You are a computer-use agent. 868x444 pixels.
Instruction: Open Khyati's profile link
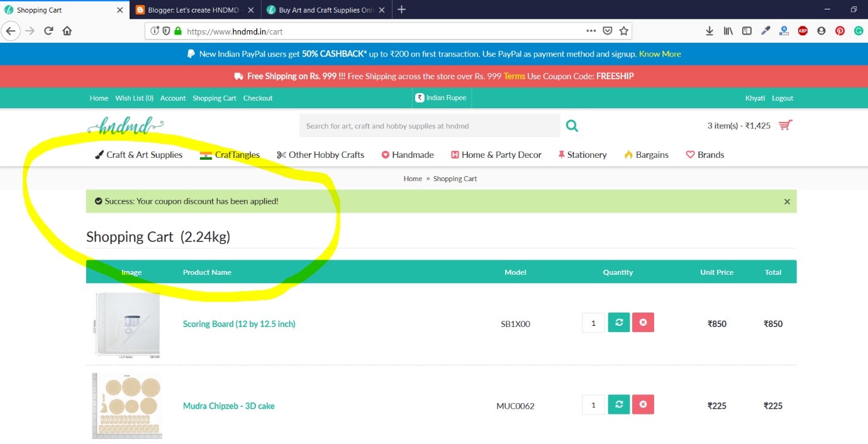(755, 98)
